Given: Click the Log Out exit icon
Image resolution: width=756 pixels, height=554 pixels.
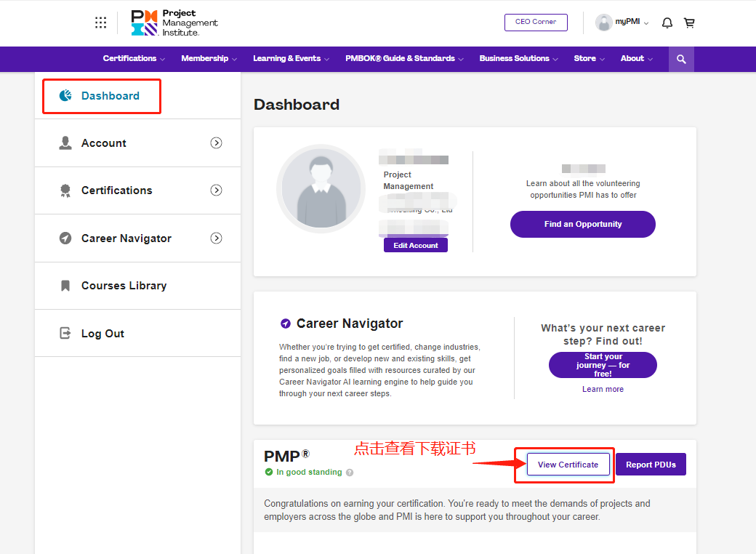Looking at the screenshot, I should click(x=65, y=333).
